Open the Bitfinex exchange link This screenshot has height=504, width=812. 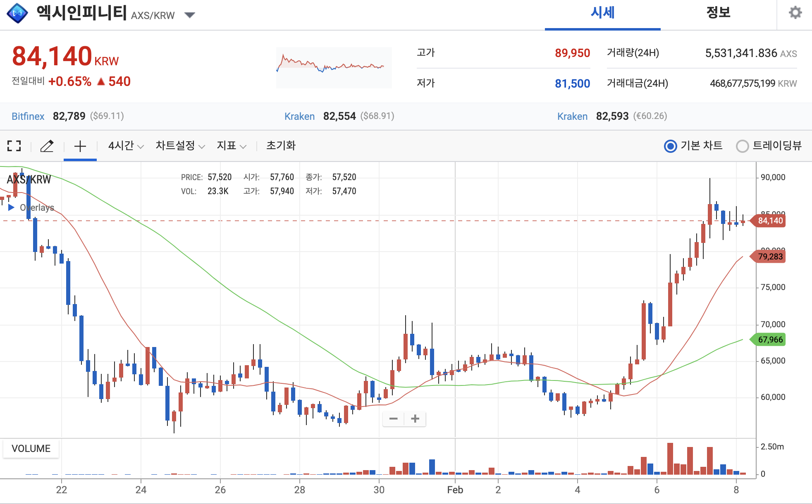tap(28, 116)
